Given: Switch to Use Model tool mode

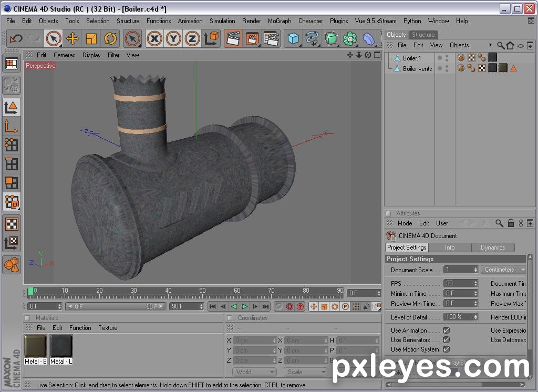Looking at the screenshot, I should (12, 107).
